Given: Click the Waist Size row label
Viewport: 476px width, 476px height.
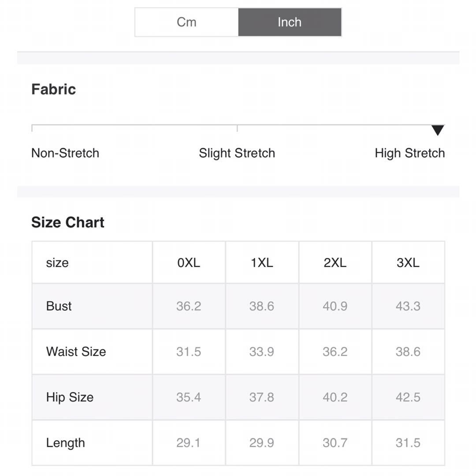Looking at the screenshot, I should click(76, 352).
